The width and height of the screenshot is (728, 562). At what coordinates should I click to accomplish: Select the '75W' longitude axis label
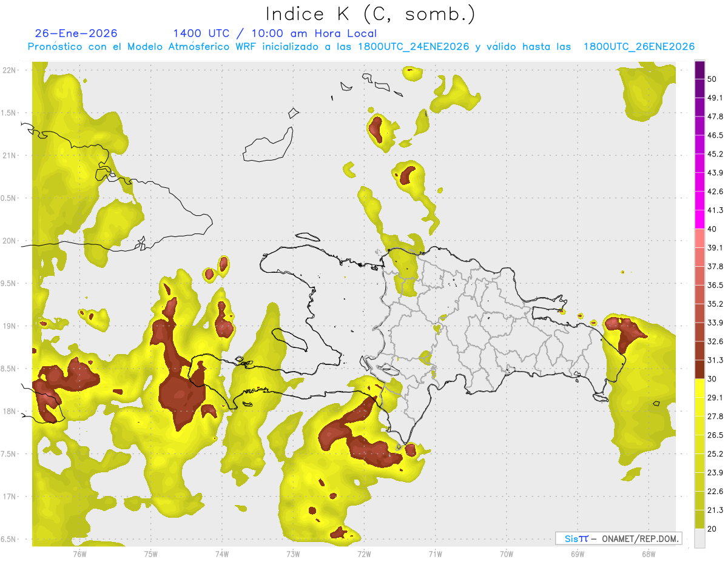[x=150, y=554]
